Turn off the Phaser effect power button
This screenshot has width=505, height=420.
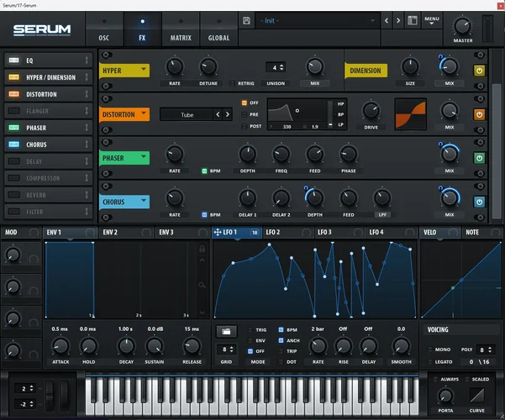(479, 158)
